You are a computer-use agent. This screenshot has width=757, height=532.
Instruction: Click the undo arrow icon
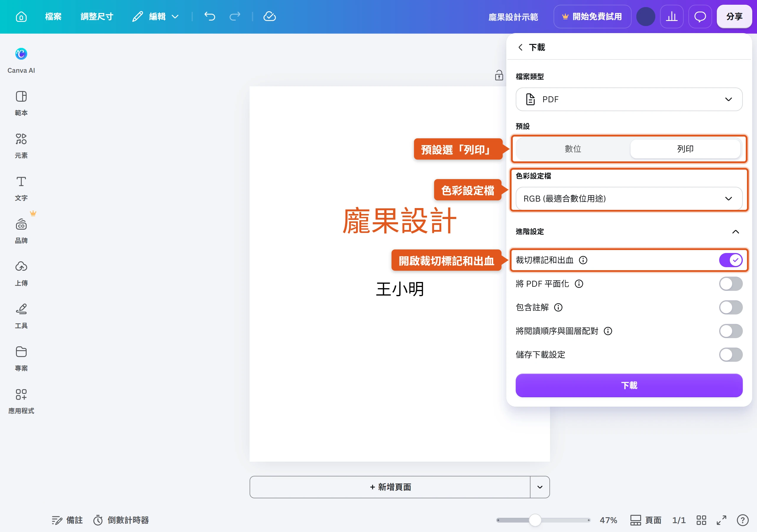point(210,16)
